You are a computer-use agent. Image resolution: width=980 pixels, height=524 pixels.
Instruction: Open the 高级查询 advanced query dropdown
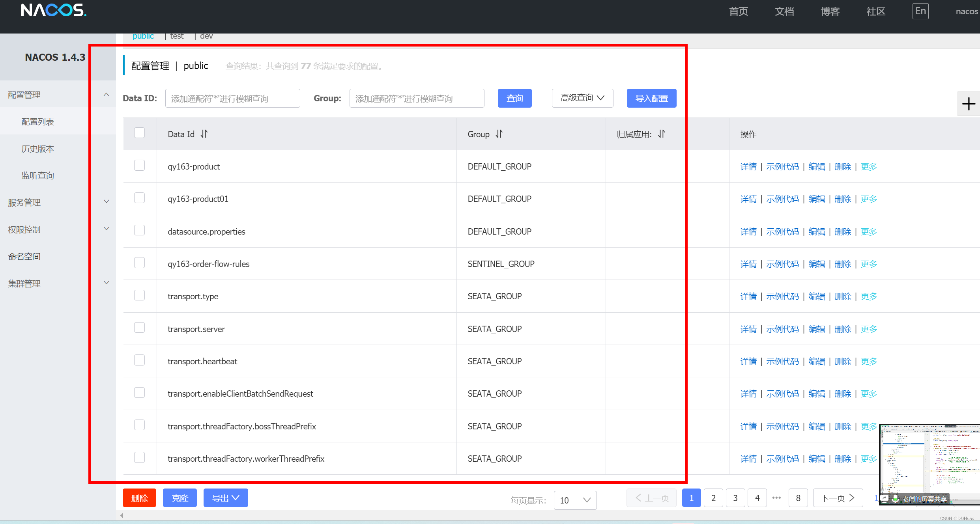coord(582,98)
